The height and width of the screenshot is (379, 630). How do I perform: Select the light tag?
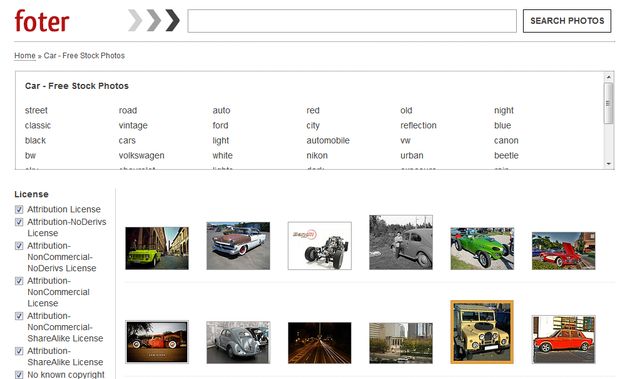click(221, 141)
